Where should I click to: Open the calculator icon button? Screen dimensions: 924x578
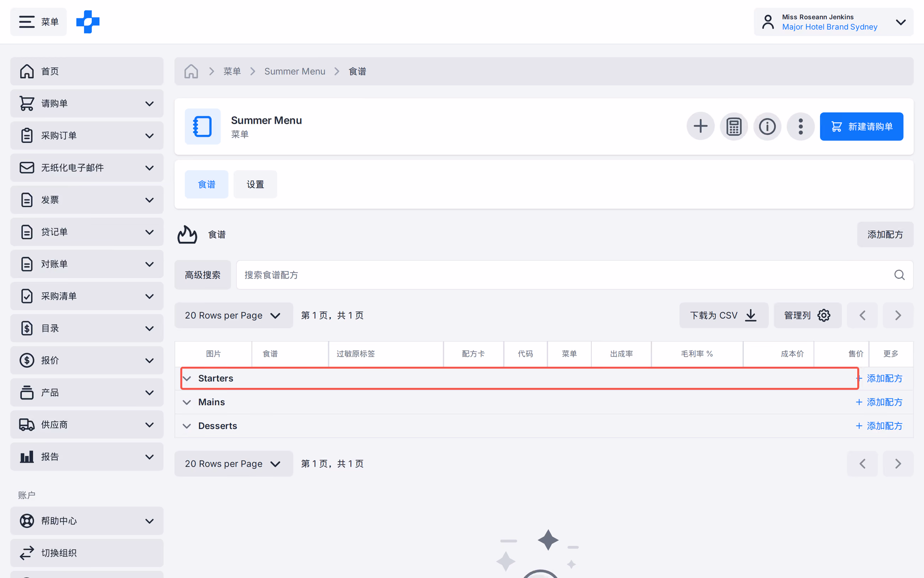734,126
